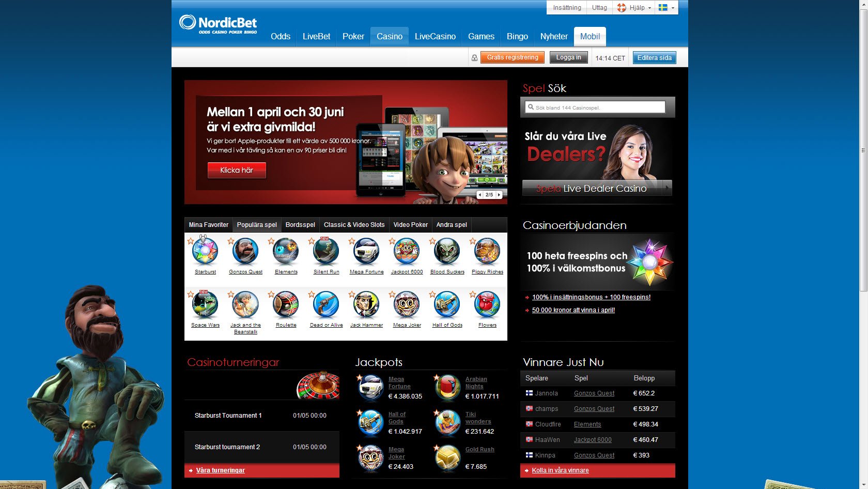Image resolution: width=868 pixels, height=489 pixels.
Task: Switch to Bordsspel tab
Action: (x=300, y=225)
